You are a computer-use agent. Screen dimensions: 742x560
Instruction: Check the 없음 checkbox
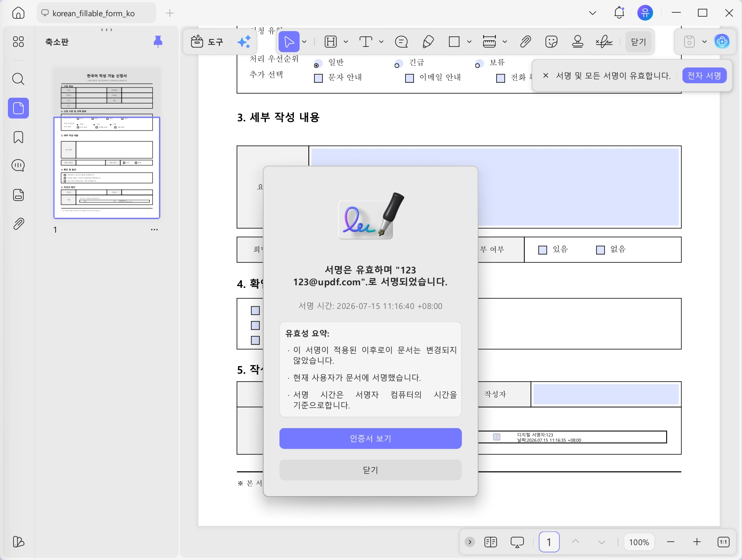(x=601, y=250)
